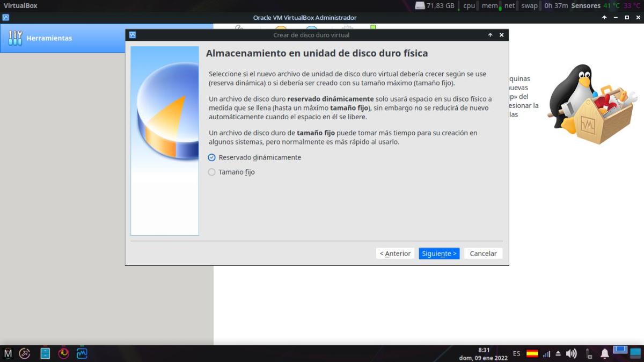Click the VirtualBox menu in top panel
Viewport: 644px width, 362px height.
point(20,6)
